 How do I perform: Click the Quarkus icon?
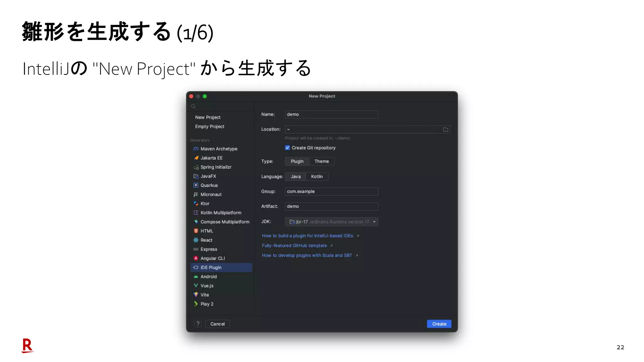point(196,185)
